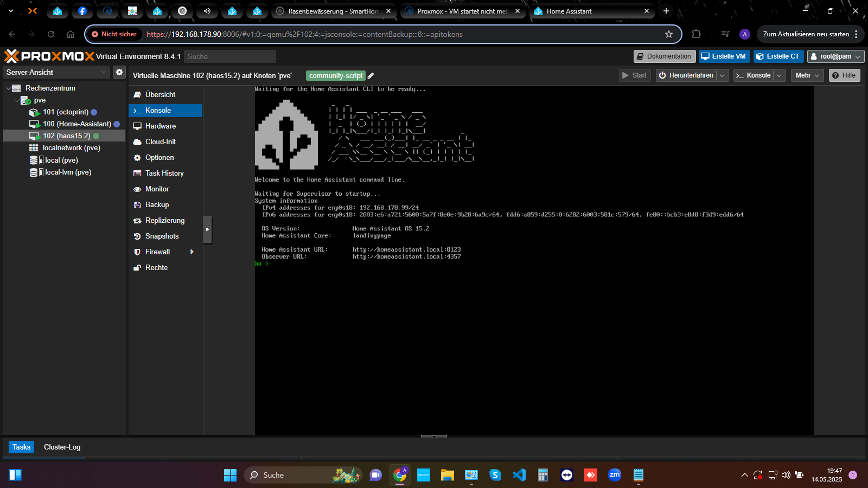Open the browser profile avatar
Screen dimensions: 868x488
coord(745,34)
